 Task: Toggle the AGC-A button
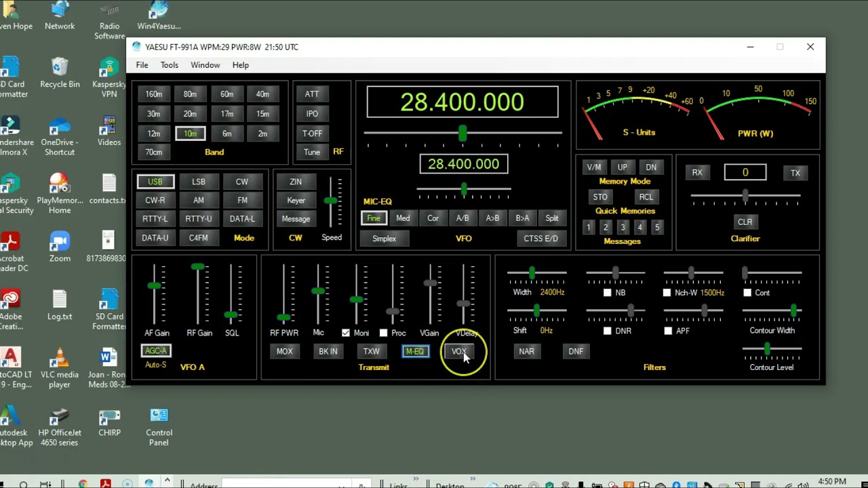pos(155,350)
